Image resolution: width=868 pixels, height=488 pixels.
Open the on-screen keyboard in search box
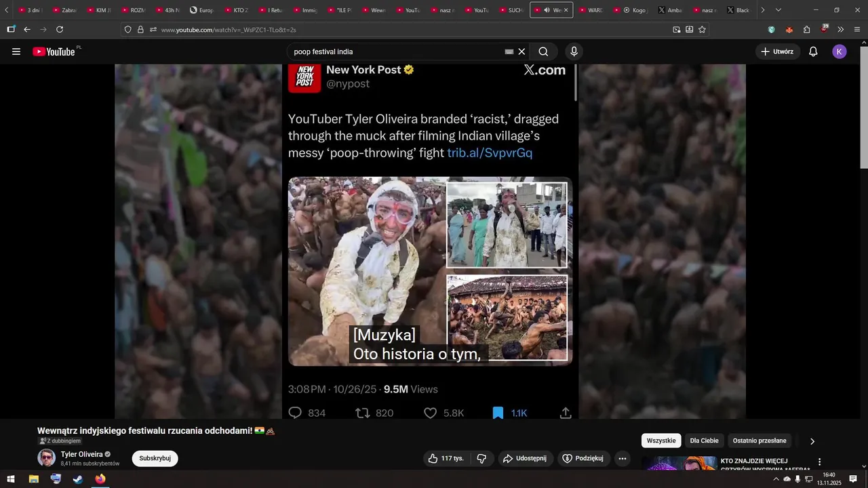[509, 52]
